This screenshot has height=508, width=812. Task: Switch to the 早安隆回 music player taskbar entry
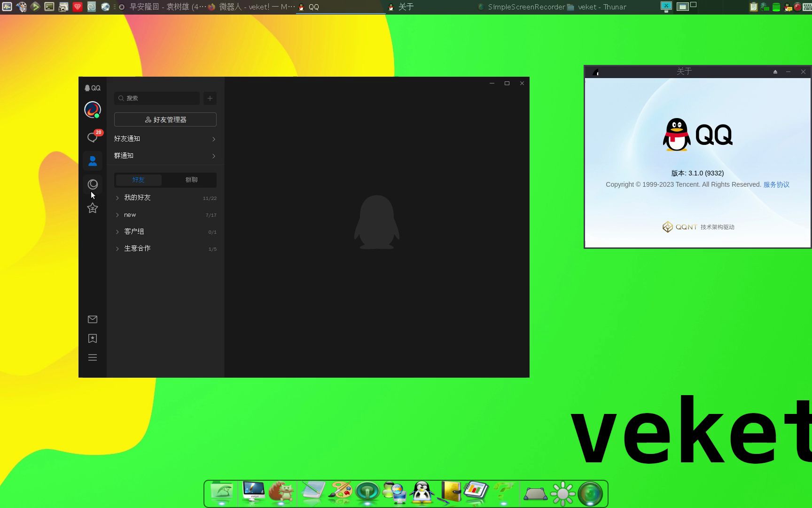tap(162, 7)
